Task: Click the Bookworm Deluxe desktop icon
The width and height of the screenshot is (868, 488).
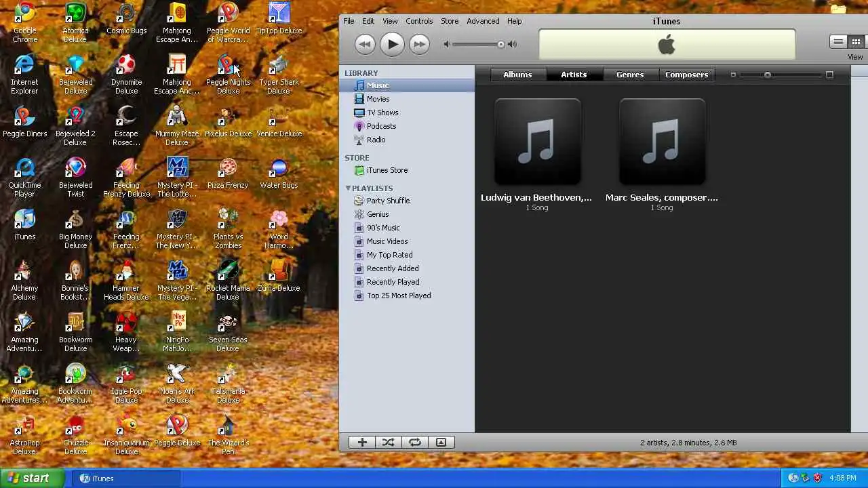Action: (75, 332)
